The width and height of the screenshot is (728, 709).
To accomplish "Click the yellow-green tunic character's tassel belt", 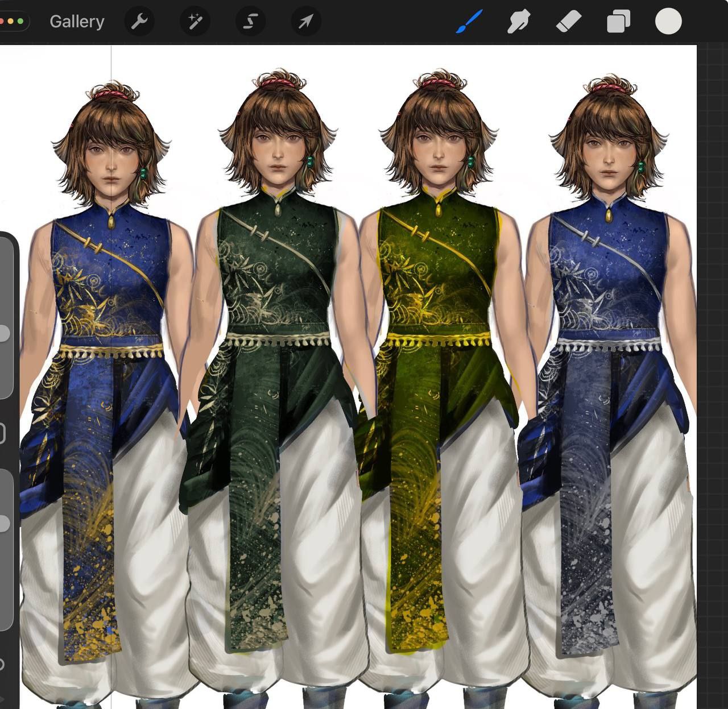I will tap(438, 341).
